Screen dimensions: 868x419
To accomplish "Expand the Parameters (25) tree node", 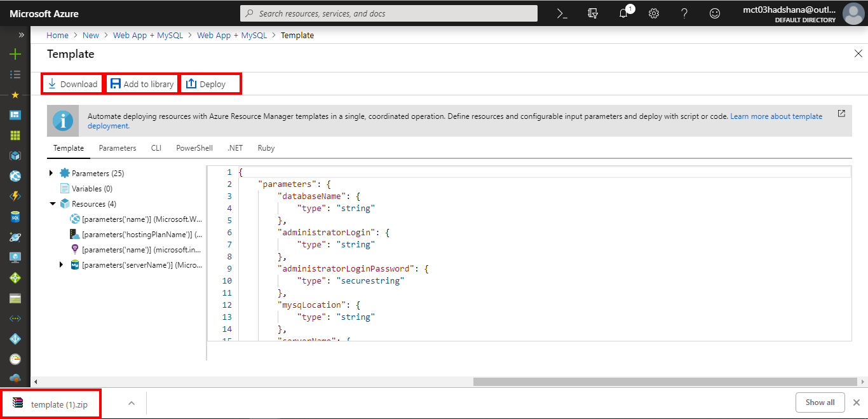I will 51,173.
